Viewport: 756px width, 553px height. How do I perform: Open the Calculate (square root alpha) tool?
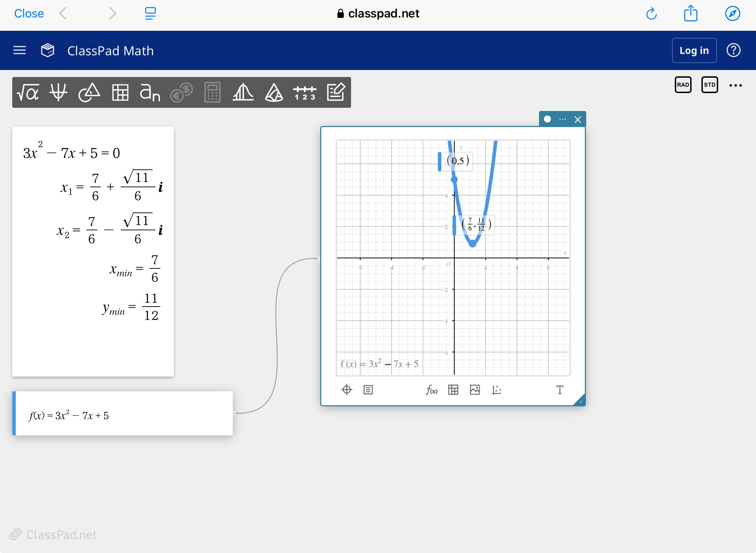(x=28, y=92)
